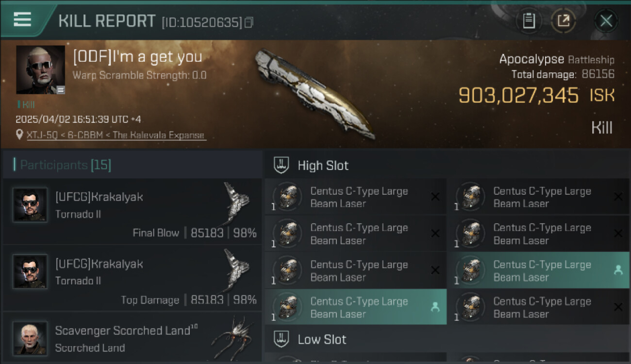
Task: Open victim I'm a get you portrait
Action: (40, 69)
